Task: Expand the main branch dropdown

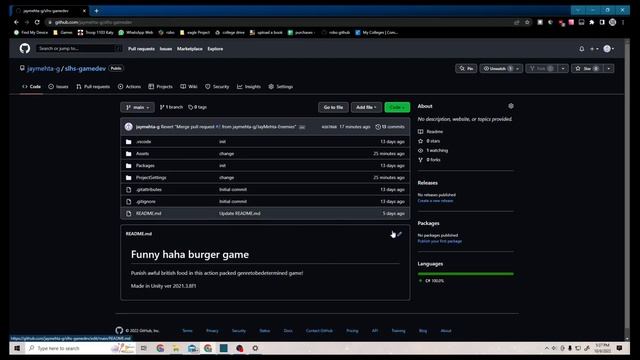Action: [138, 107]
